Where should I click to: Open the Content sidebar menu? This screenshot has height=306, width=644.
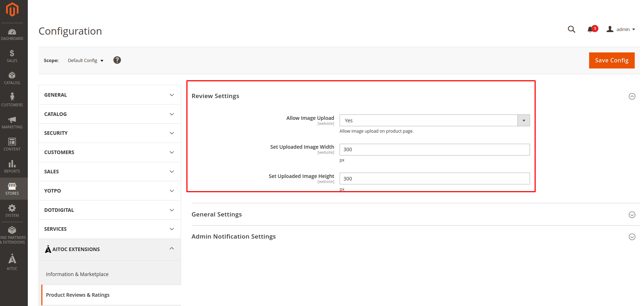12,145
